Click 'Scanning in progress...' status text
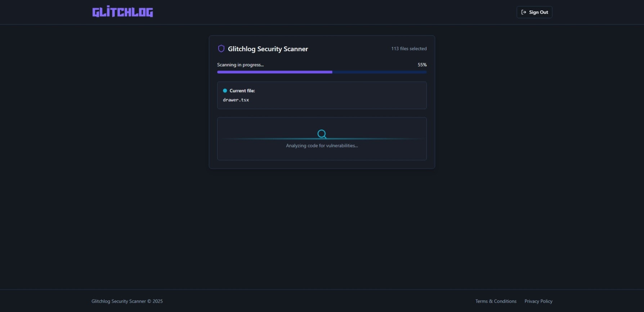 pyautogui.click(x=240, y=65)
